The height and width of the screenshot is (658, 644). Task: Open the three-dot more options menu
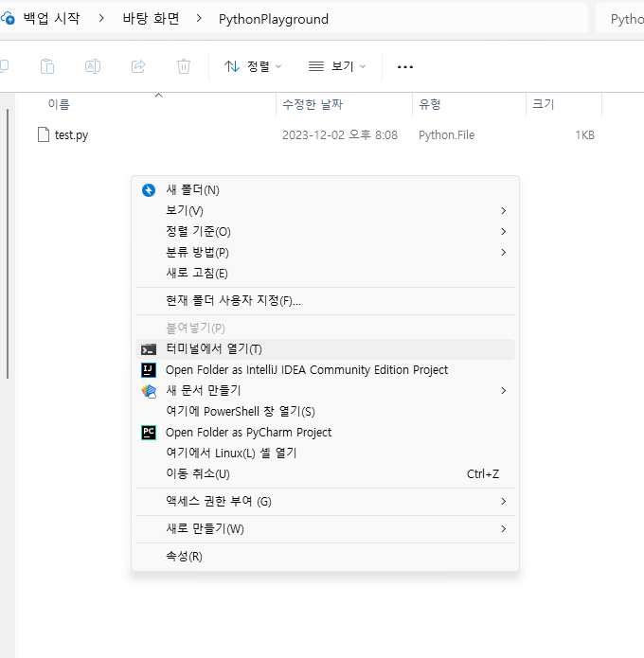pos(405,66)
